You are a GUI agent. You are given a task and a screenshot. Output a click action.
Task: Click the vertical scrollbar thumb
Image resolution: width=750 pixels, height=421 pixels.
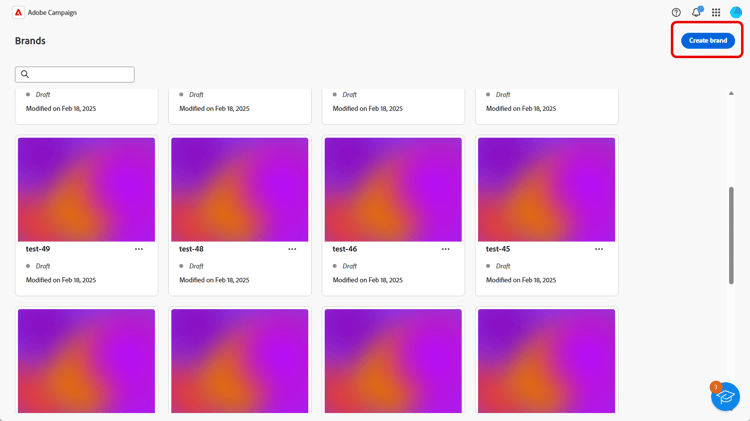click(x=731, y=235)
